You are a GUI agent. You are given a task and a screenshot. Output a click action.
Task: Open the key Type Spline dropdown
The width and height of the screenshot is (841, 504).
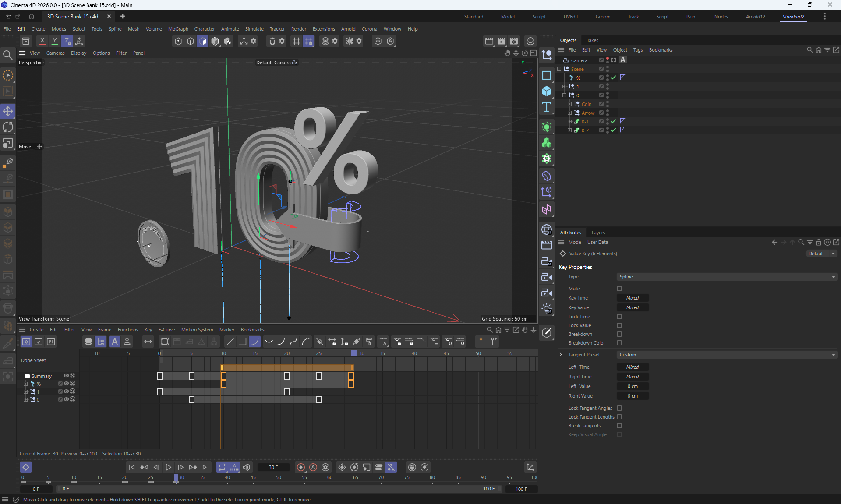pyautogui.click(x=727, y=277)
